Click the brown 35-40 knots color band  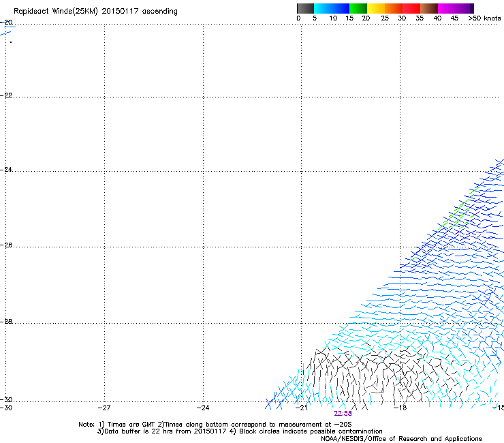point(429,8)
